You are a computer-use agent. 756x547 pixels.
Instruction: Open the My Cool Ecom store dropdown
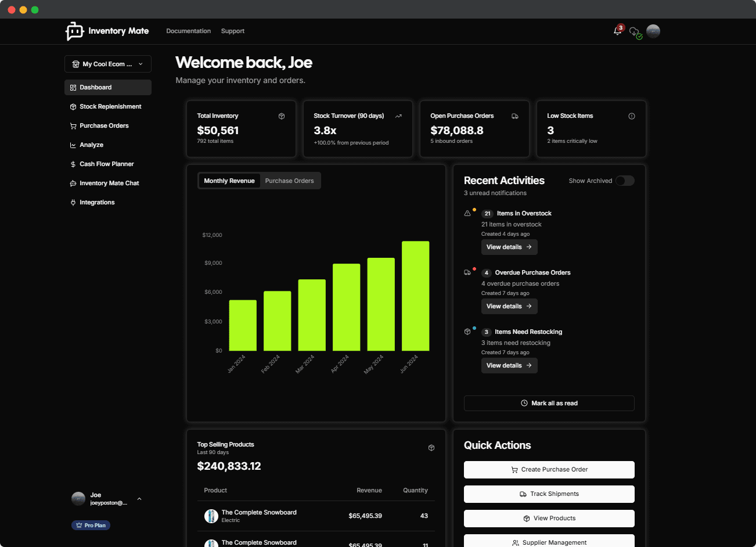108,64
